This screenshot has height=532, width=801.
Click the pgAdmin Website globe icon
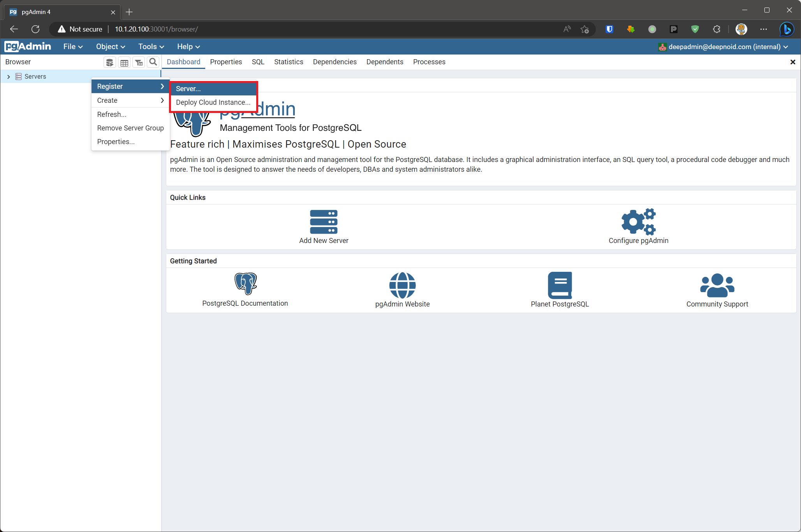(403, 285)
